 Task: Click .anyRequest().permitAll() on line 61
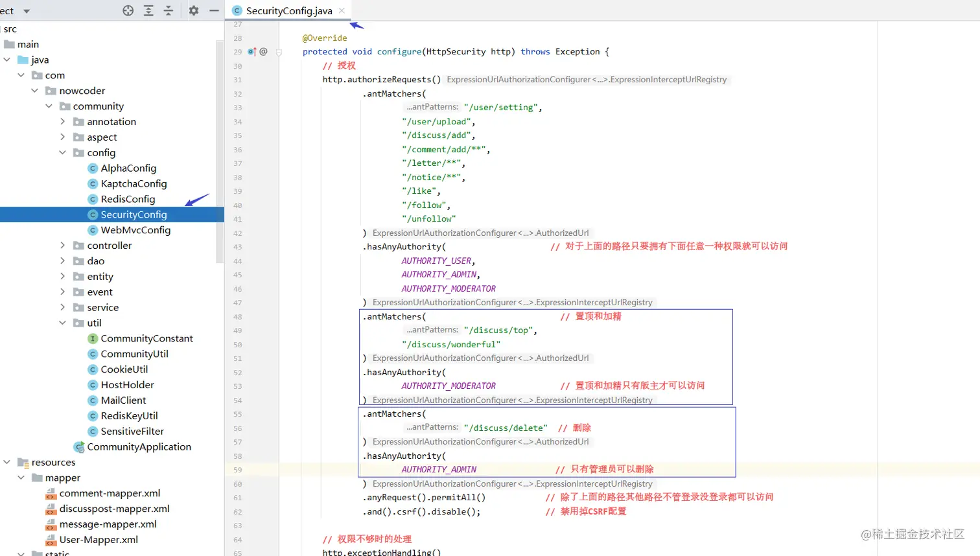424,498
